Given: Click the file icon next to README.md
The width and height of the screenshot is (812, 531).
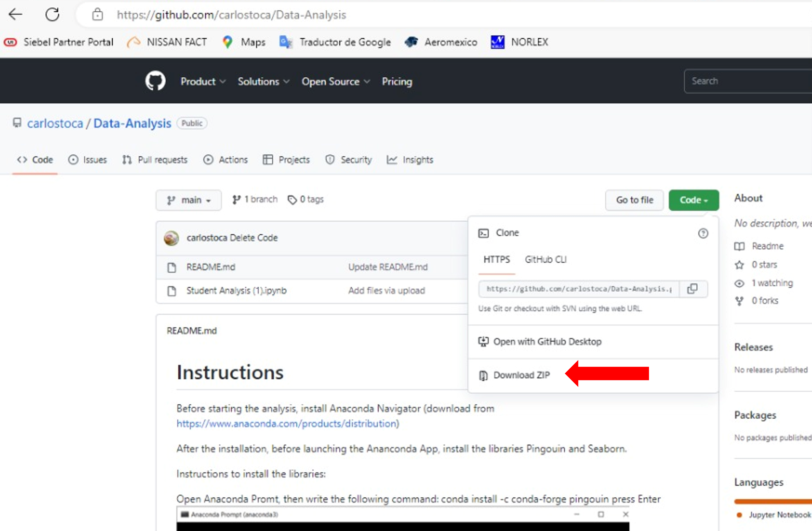Looking at the screenshot, I should pyautogui.click(x=172, y=267).
